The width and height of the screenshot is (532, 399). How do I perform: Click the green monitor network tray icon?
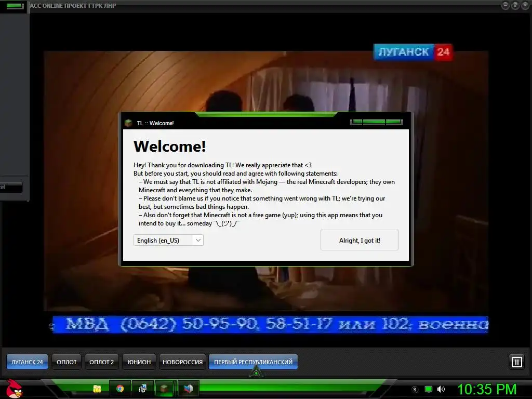429,389
